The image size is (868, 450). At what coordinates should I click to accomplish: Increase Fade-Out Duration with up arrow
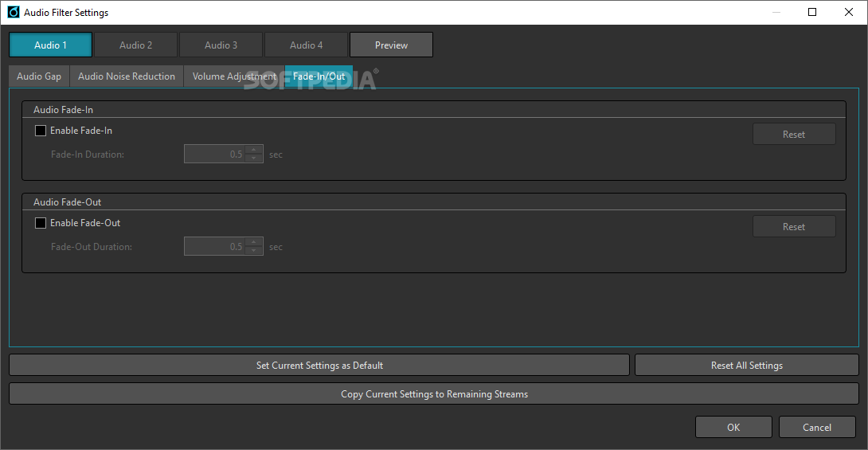pyautogui.click(x=254, y=242)
